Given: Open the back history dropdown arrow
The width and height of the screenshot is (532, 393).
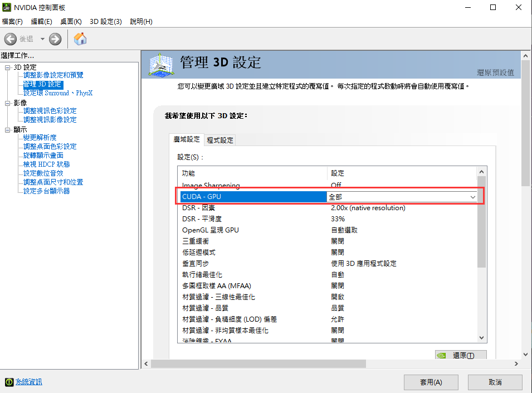Looking at the screenshot, I should click(42, 39).
